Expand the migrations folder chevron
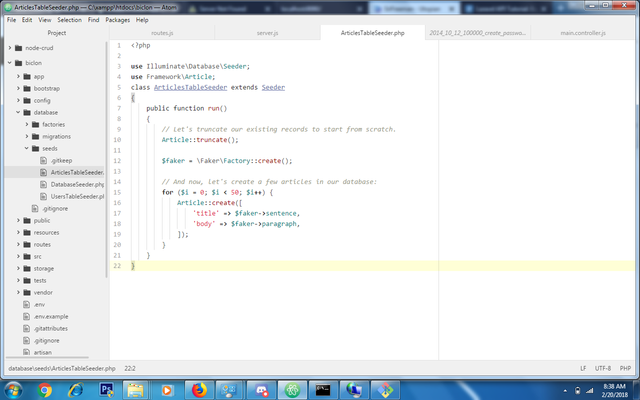This screenshot has width=640, height=400. point(27,136)
